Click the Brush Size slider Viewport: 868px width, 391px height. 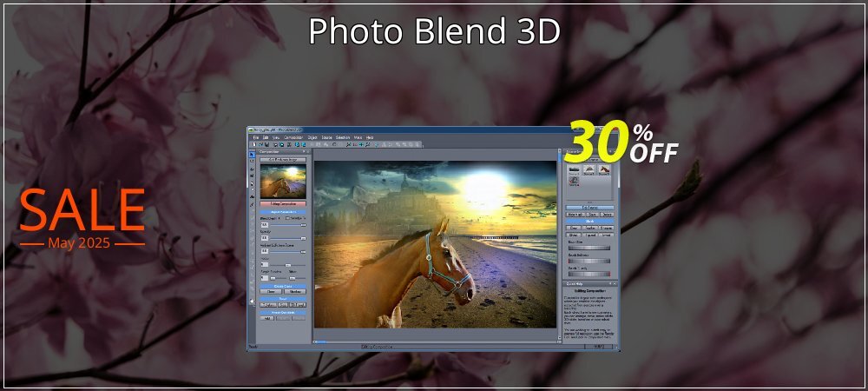point(589,248)
